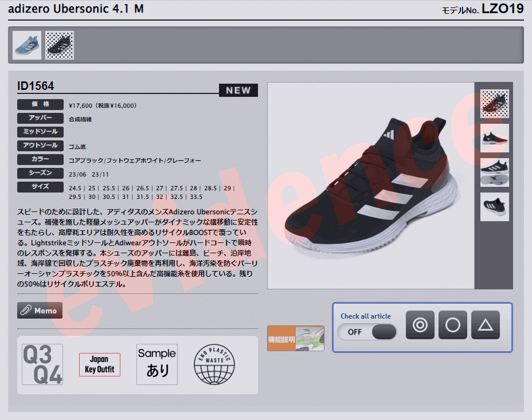Click the Japan Key Outfit icon
The image size is (532, 420).
point(99,364)
